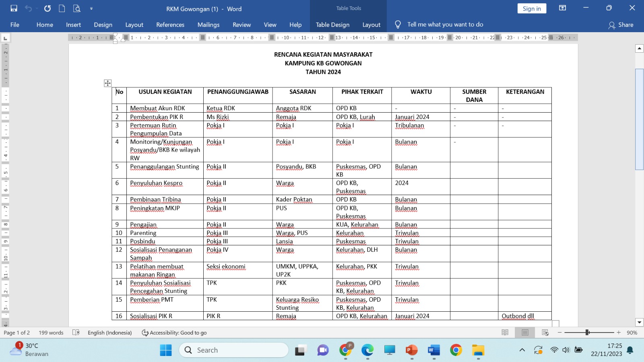Click the cell 'Outbond dll'
This screenshot has height=362, width=644.
pos(525,316)
